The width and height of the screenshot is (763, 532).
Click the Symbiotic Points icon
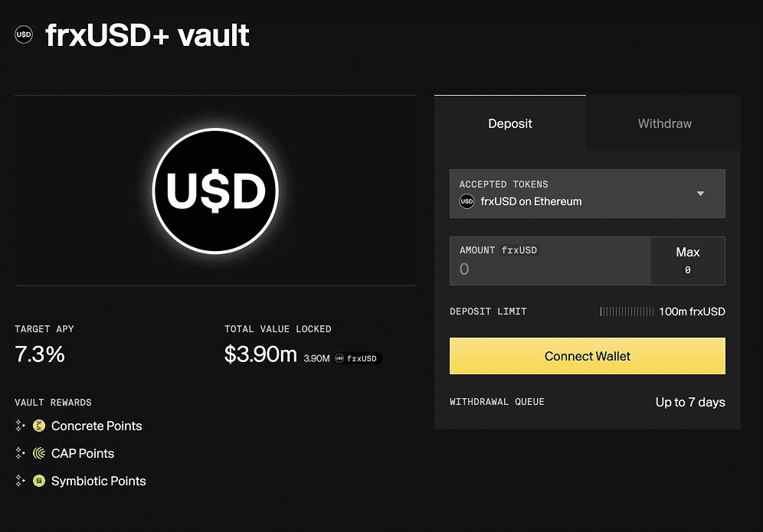tap(39, 481)
